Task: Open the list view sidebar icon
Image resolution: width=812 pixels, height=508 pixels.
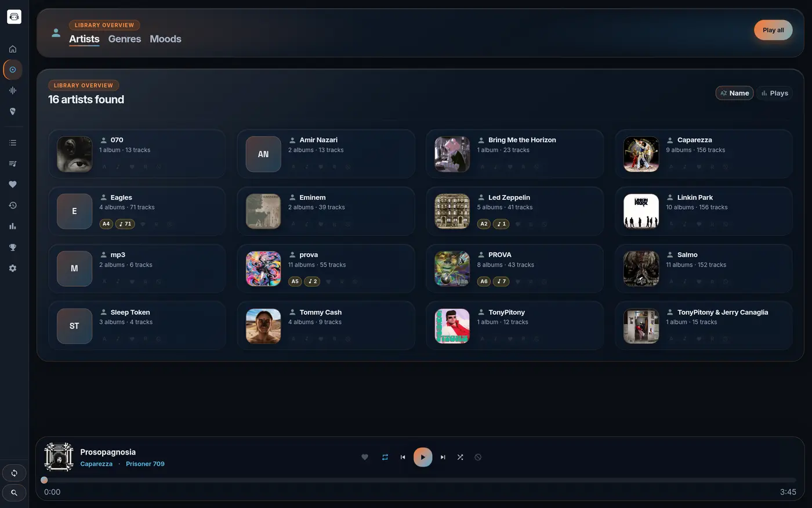Action: (x=13, y=143)
